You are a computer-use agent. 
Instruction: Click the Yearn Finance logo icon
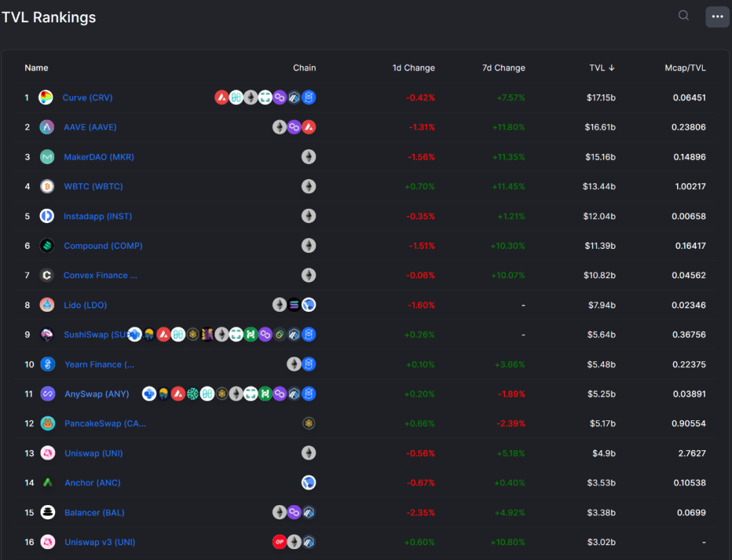[47, 364]
